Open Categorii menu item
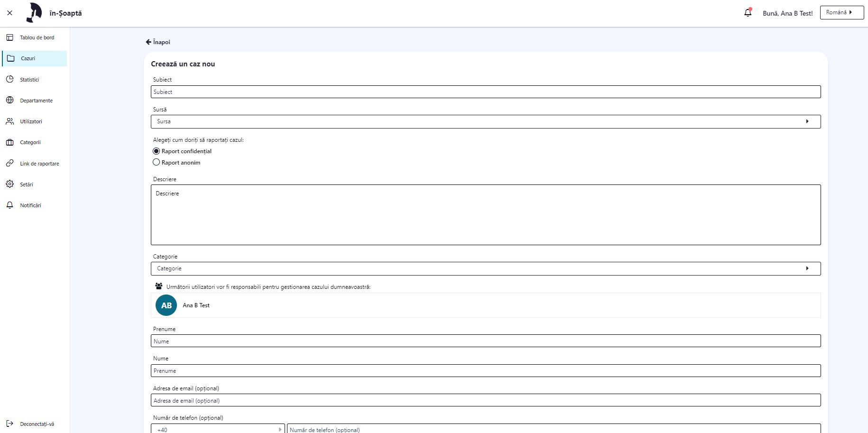868x433 pixels. pos(30,142)
